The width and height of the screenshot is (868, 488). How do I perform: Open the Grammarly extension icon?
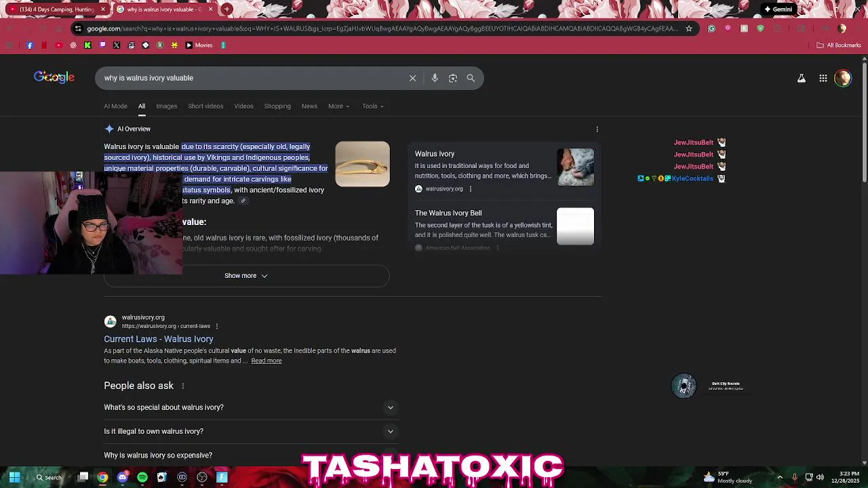(711, 28)
